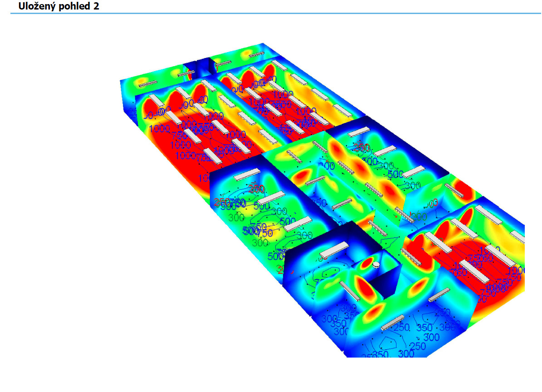Click the red '250' label at the room's left edge
The image size is (542, 392).
pyautogui.click(x=221, y=202)
